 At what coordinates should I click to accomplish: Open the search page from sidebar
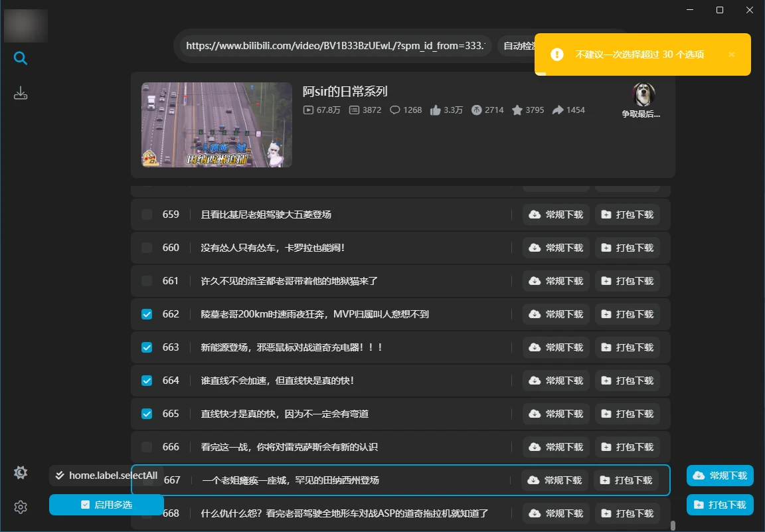[x=21, y=58]
